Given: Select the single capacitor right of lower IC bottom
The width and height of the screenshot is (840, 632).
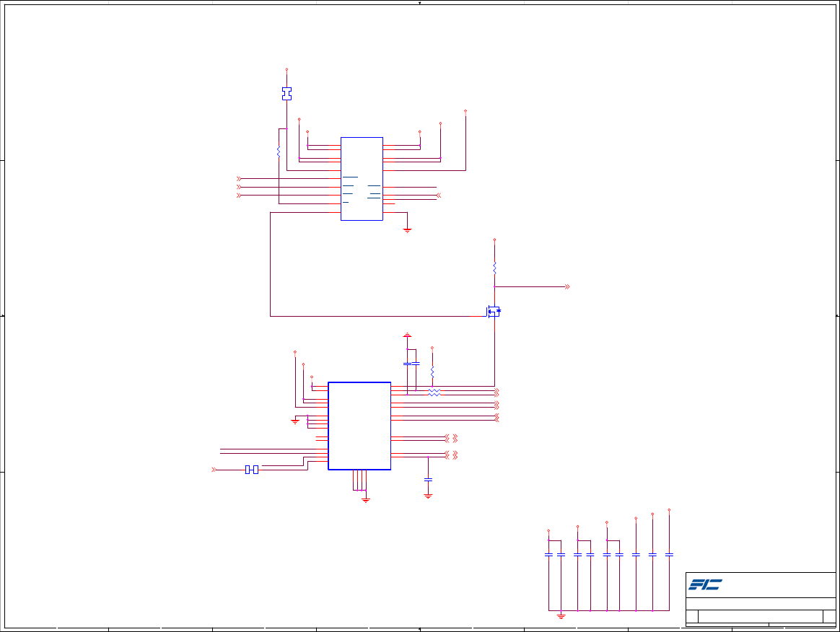Looking at the screenshot, I should tap(428, 480).
